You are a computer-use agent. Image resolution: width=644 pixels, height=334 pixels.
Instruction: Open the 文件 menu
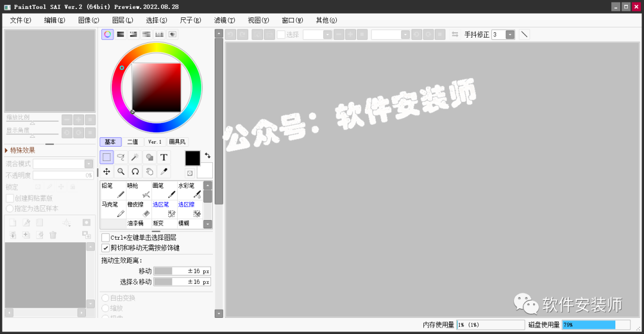tap(20, 20)
